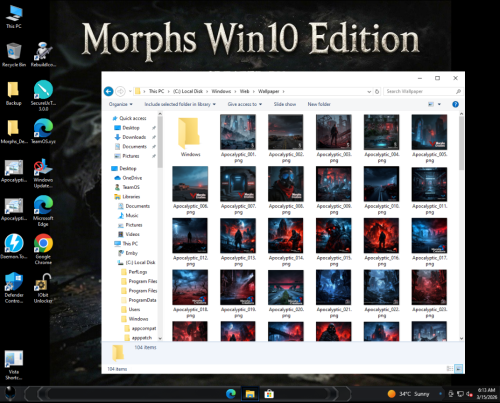
Task: Select the Apocalyptic_008.png thumbnail
Action: click(286, 190)
